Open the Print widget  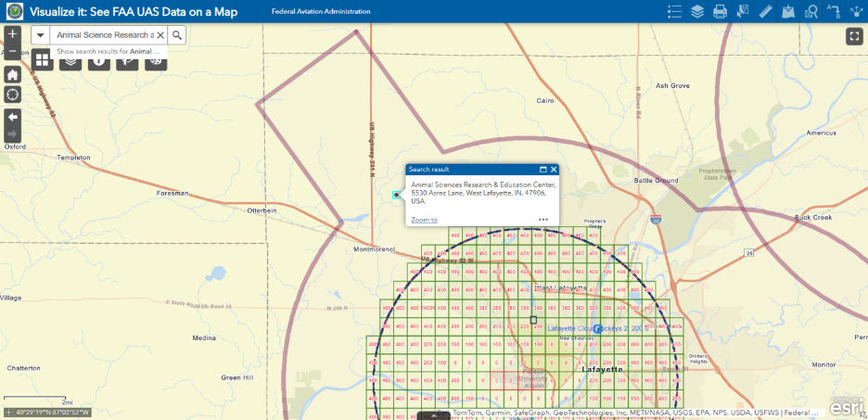click(720, 11)
